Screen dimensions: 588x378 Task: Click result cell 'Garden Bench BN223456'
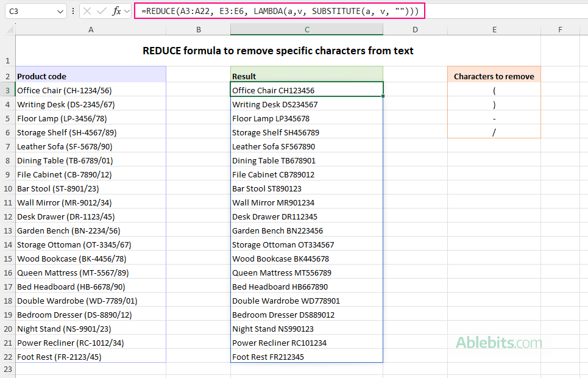(306, 230)
